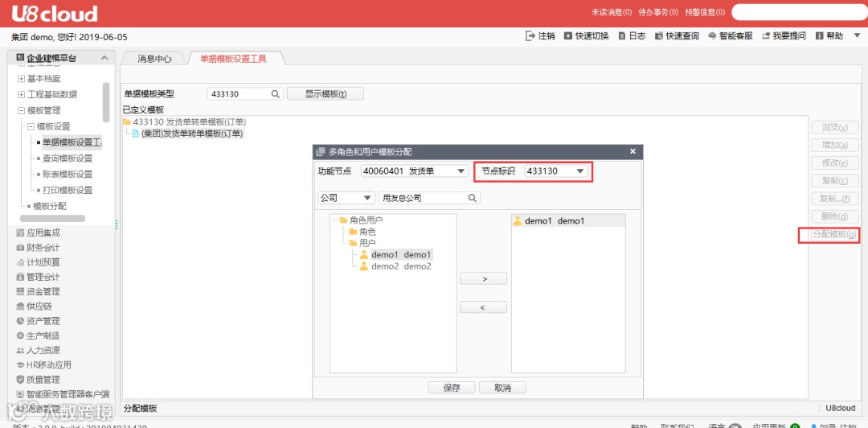Open 人力资源 module in the sidebar
The image size is (868, 428).
click(39, 351)
